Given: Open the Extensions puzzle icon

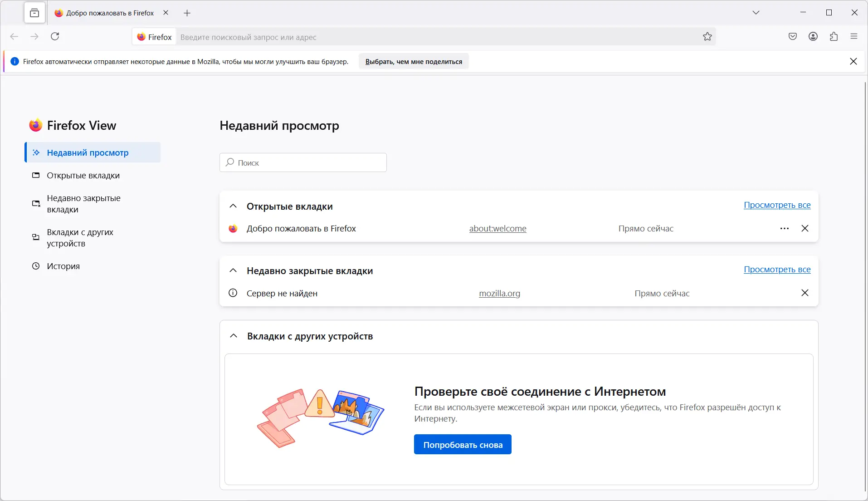Looking at the screenshot, I should click(x=834, y=37).
